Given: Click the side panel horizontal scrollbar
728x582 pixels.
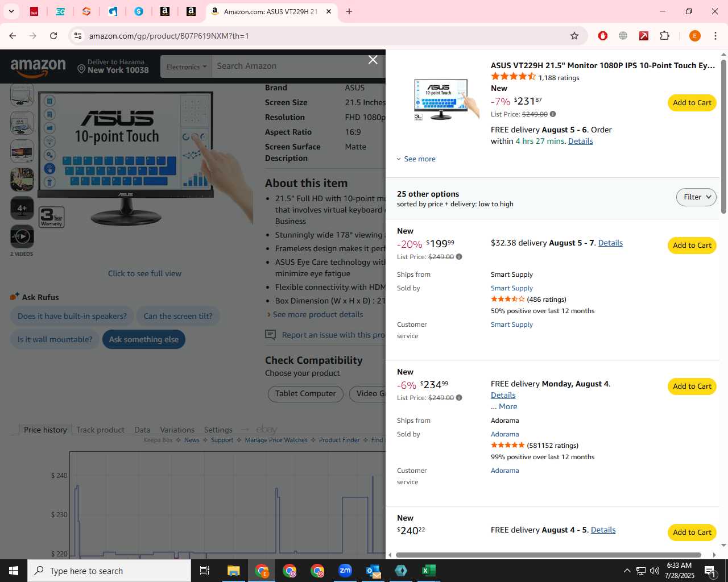Looking at the screenshot, I should [548, 555].
